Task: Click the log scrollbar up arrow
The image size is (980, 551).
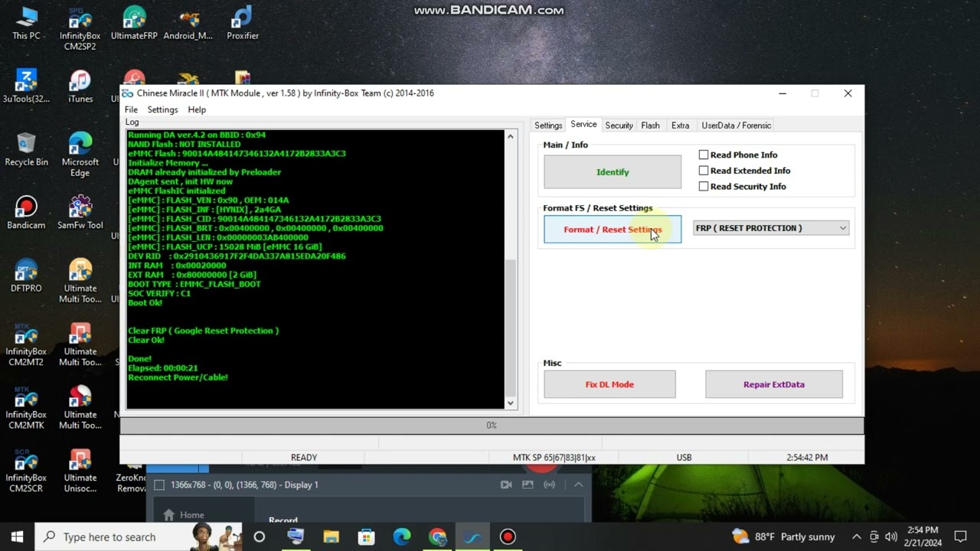Action: click(x=510, y=136)
